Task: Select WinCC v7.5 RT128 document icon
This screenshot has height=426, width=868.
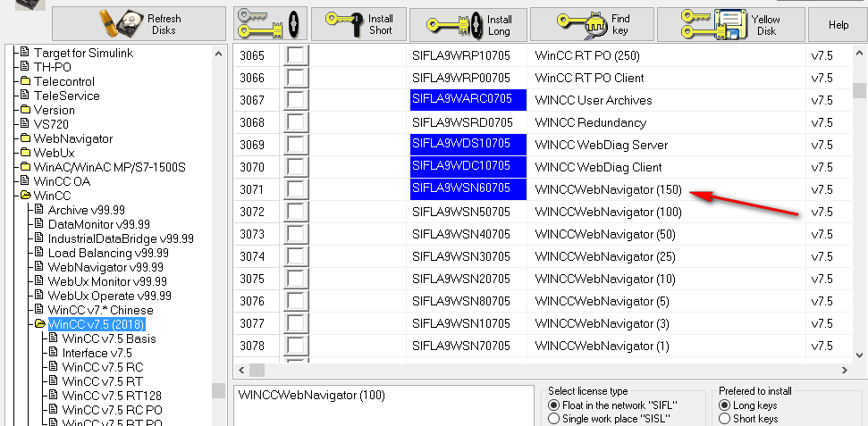Action: point(53,396)
